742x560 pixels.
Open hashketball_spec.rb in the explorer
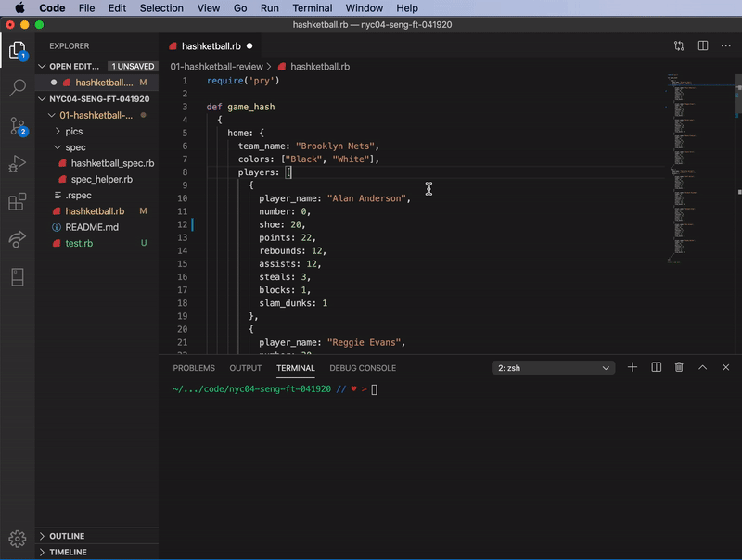[112, 164]
